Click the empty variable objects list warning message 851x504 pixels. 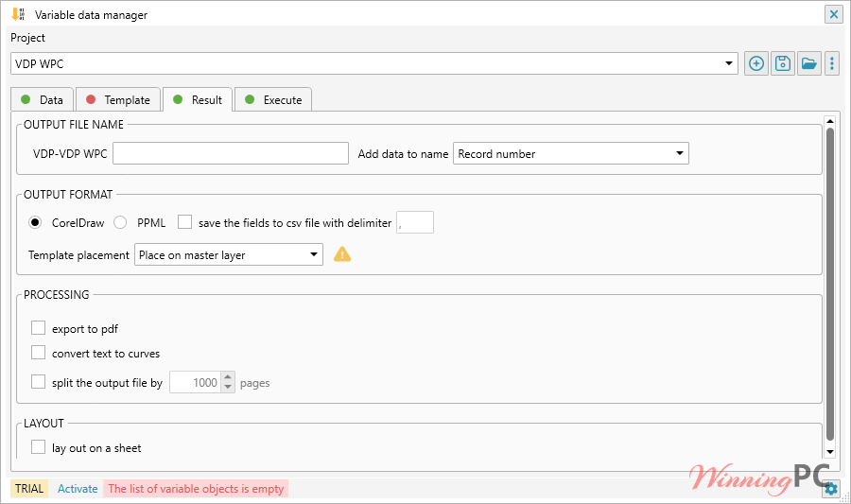(x=196, y=489)
